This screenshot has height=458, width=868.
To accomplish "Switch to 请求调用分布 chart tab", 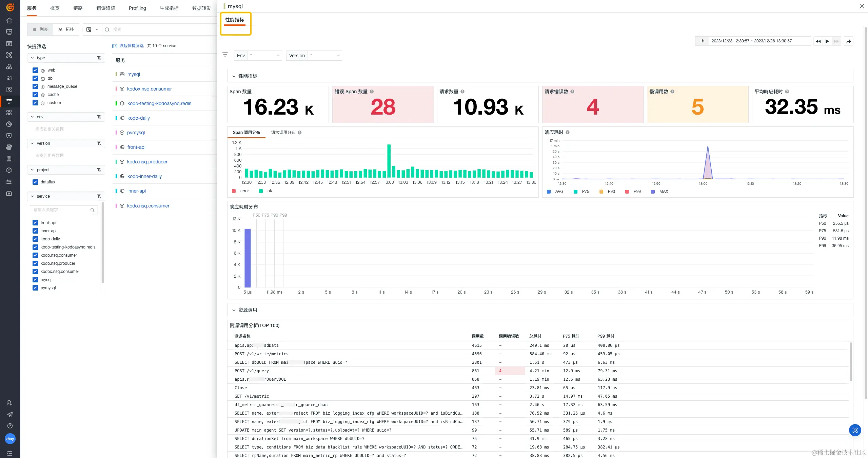I will pyautogui.click(x=283, y=133).
